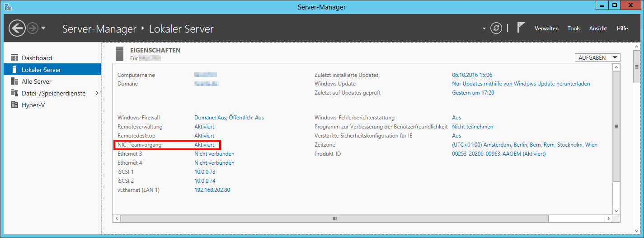The width and height of the screenshot is (644, 238).
Task: Click IE security configuration Aus link
Action: (x=456, y=136)
